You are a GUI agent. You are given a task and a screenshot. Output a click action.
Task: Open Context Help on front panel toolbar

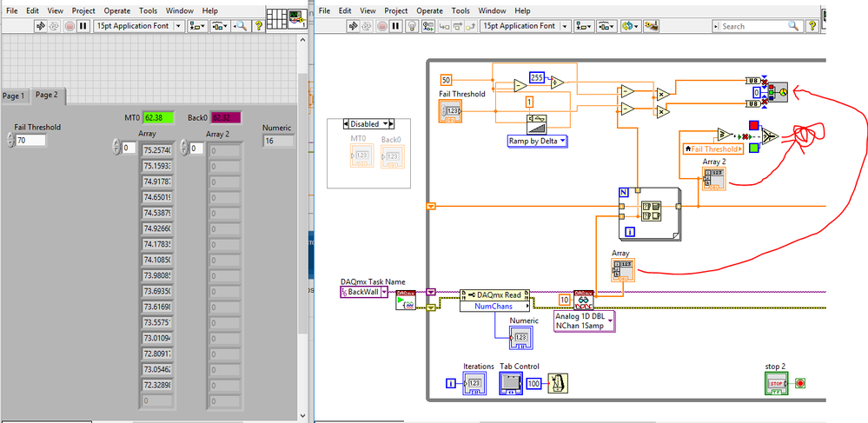[259, 26]
